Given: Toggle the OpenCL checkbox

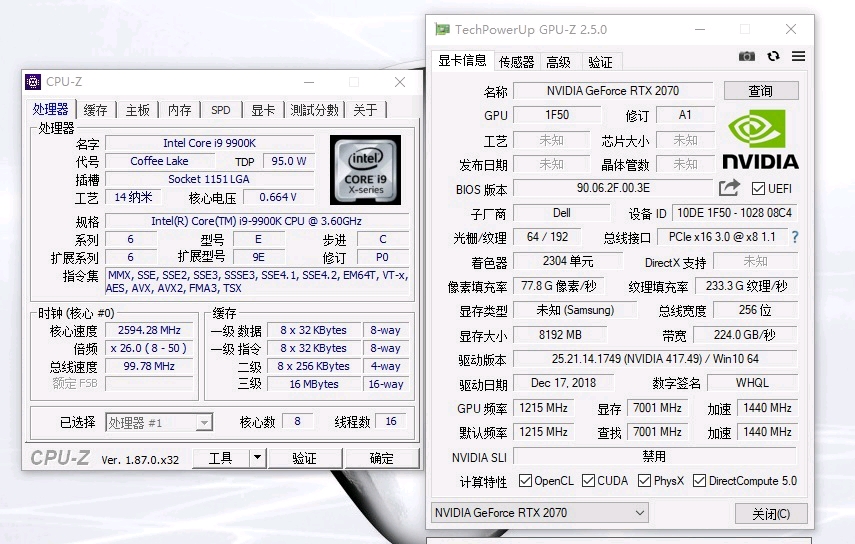Looking at the screenshot, I should (525, 480).
